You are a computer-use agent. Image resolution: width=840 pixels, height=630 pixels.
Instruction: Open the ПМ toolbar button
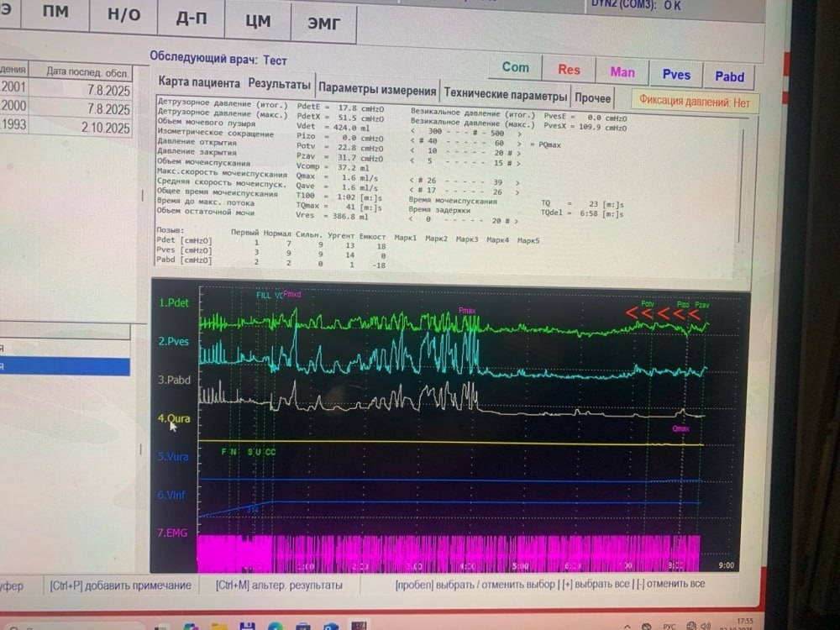[56, 14]
